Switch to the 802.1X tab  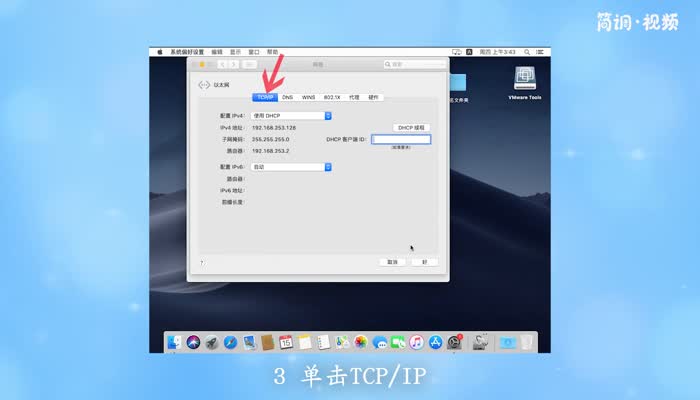tap(331, 97)
